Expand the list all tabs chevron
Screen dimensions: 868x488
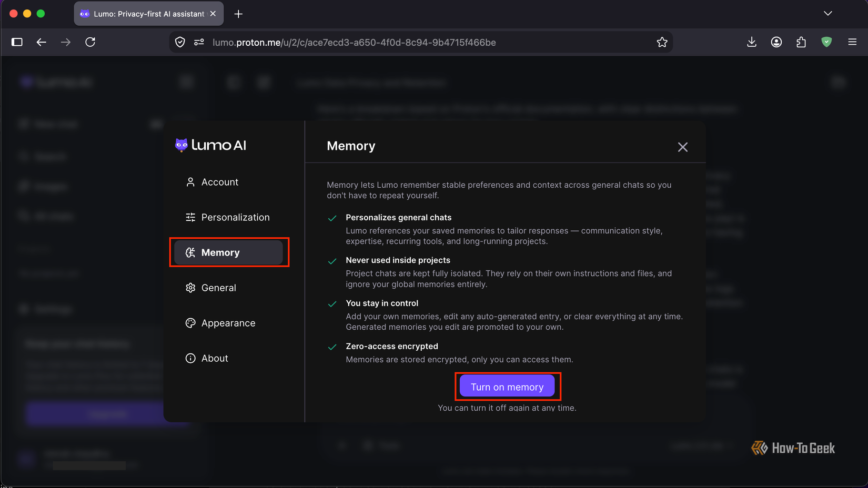click(x=828, y=14)
